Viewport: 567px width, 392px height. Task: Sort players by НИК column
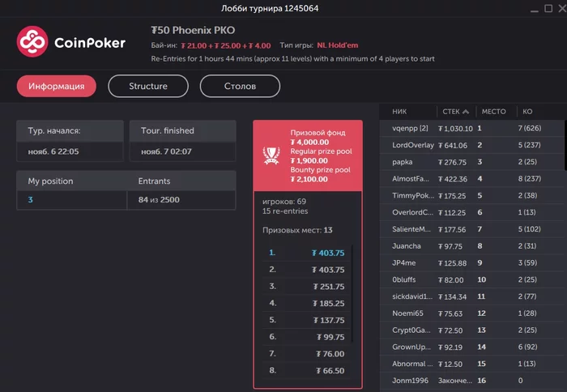[399, 112]
